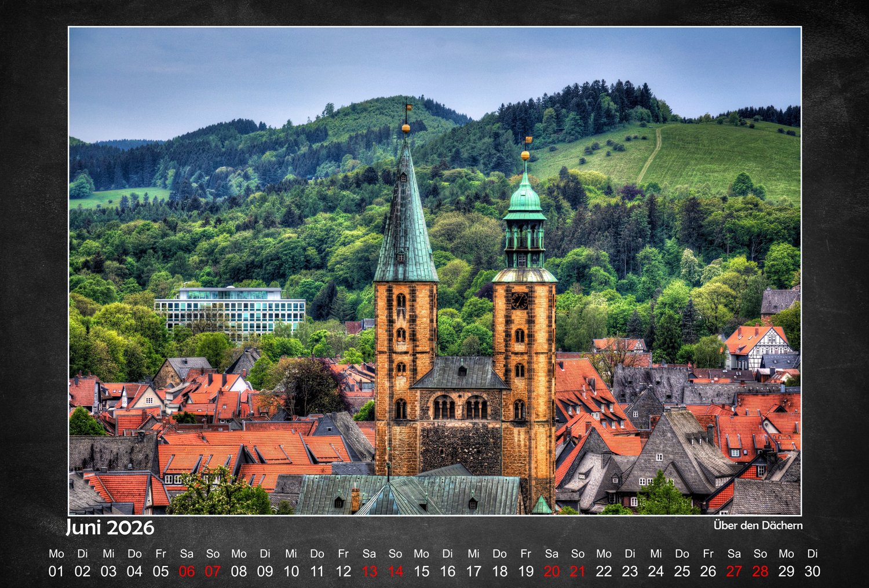Select the red Saturday date 13

pos(369,571)
